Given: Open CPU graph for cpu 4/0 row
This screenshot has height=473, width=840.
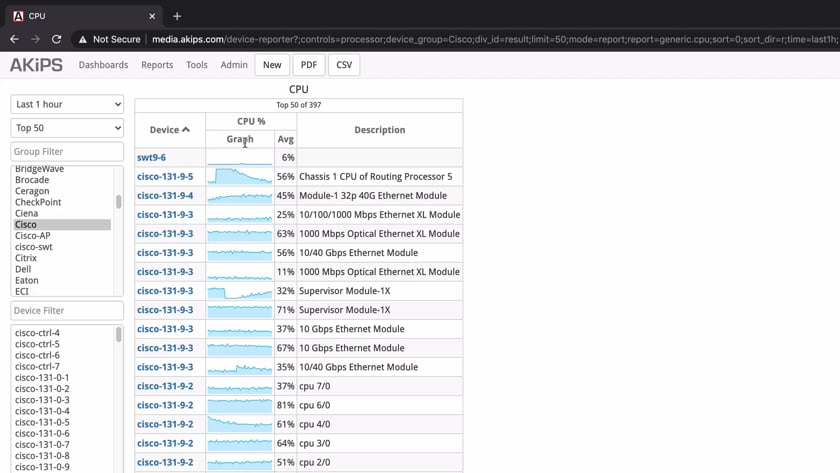Looking at the screenshot, I should pos(240,424).
